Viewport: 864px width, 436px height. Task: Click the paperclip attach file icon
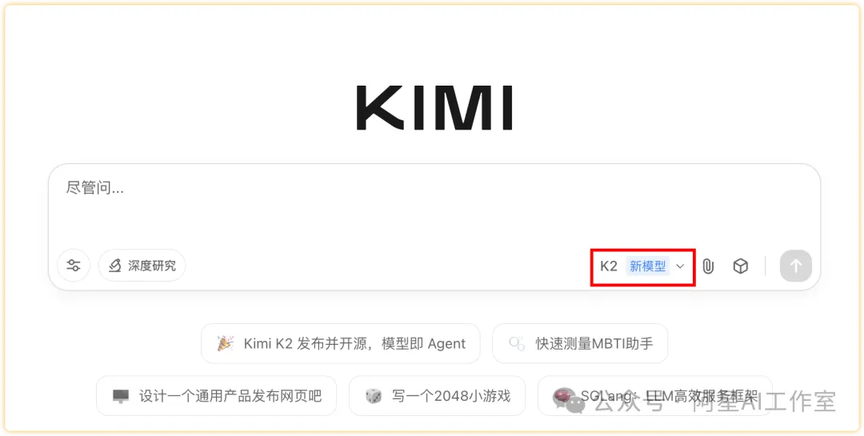(708, 267)
